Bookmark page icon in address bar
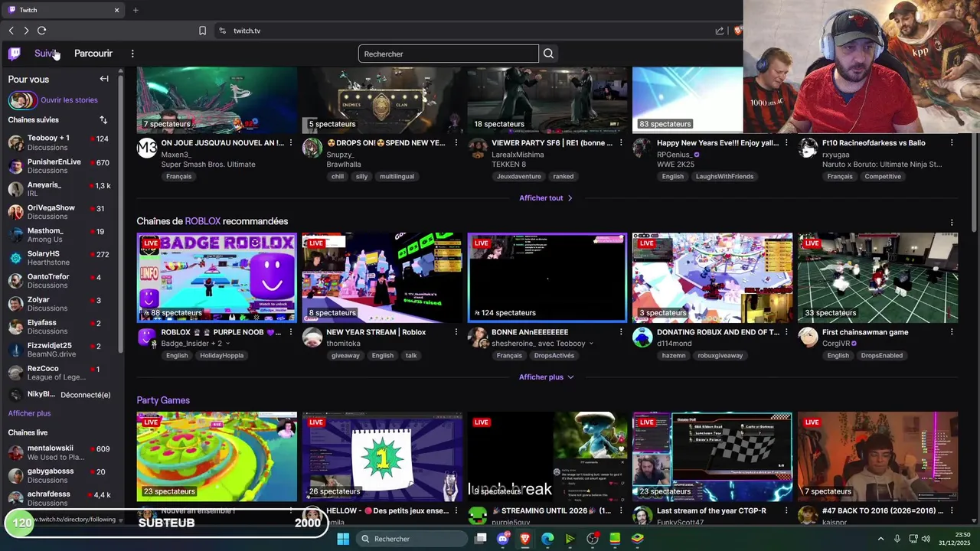980x551 pixels. [x=202, y=31]
